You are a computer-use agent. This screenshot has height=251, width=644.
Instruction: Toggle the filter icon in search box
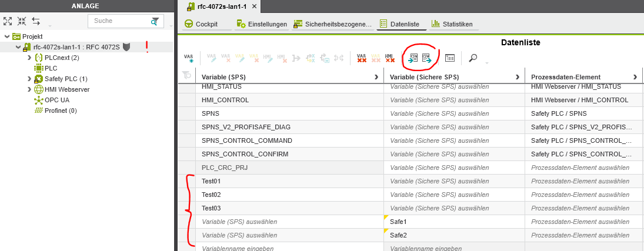click(x=155, y=21)
